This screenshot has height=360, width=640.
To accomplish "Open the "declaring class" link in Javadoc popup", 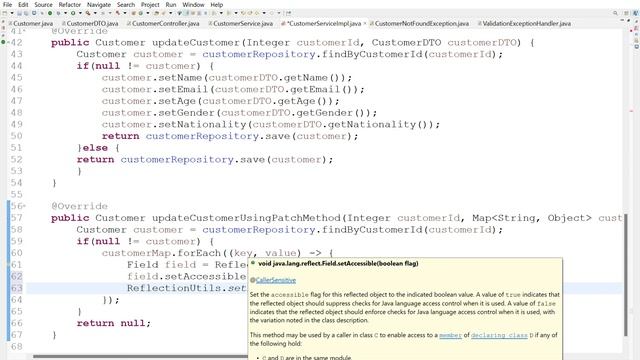I will 499,335.
